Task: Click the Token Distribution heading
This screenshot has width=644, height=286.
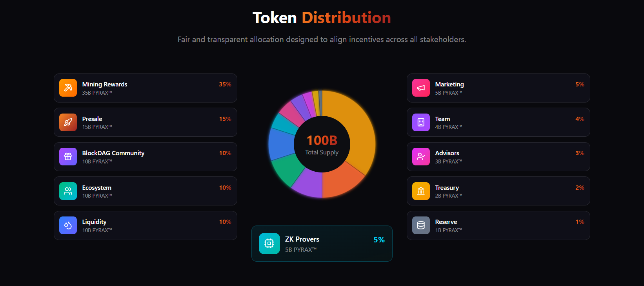Action: (x=322, y=18)
